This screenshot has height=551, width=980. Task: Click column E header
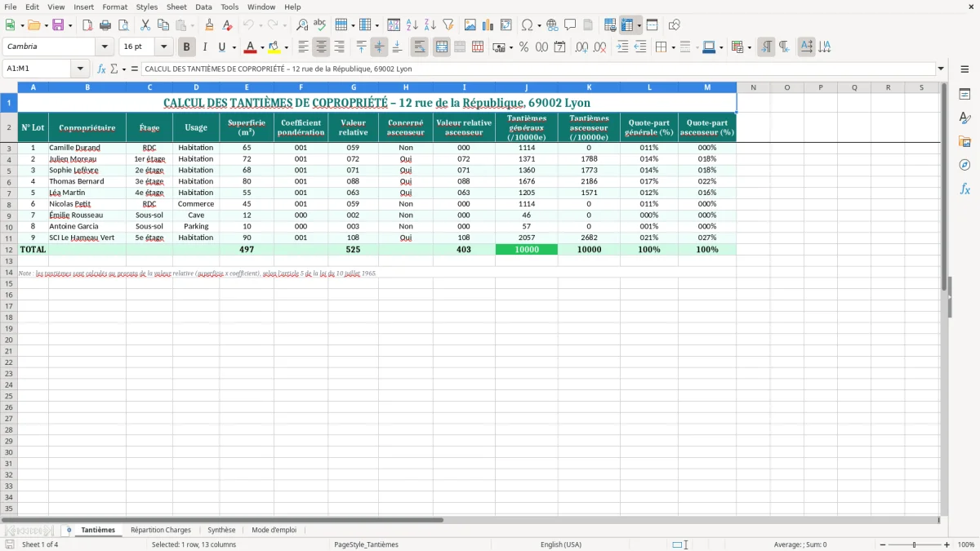[x=247, y=87]
